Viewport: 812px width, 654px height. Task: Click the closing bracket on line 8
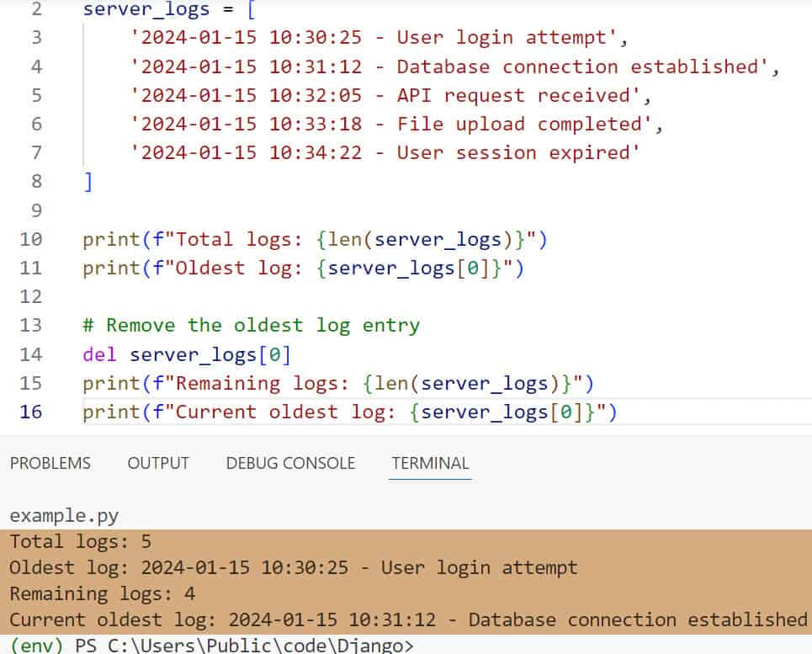(88, 182)
